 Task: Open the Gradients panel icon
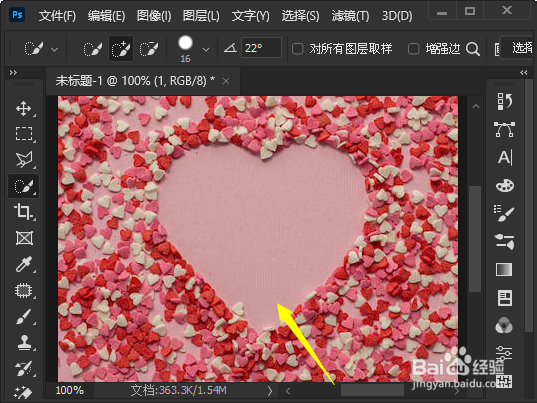tap(504, 269)
